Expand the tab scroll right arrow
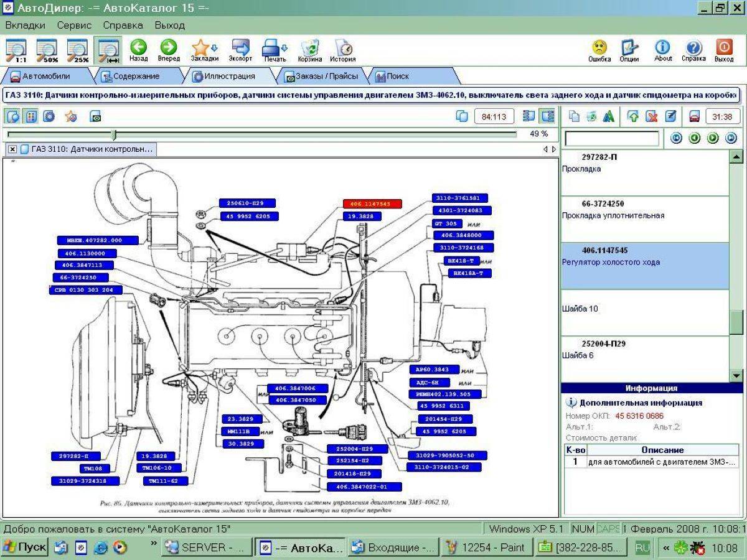The image size is (747, 560). [554, 149]
